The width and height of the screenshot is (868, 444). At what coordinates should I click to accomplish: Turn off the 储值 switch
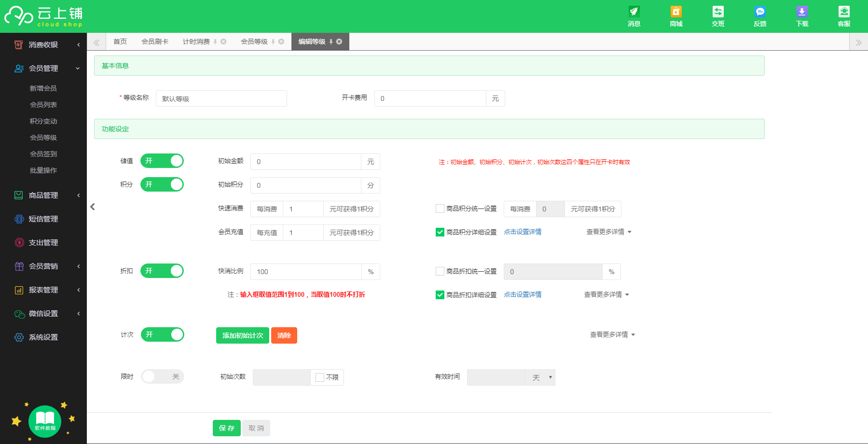point(162,161)
